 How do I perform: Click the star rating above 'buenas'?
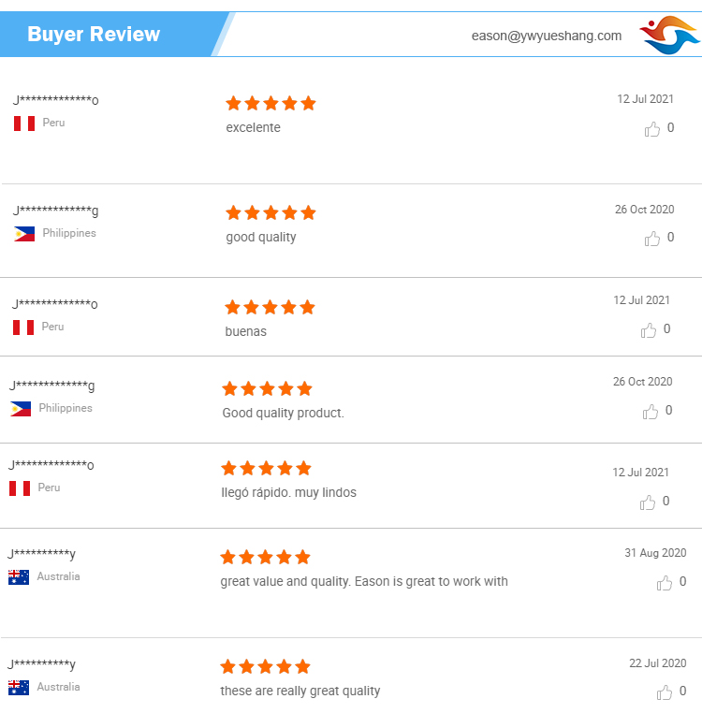(x=270, y=307)
